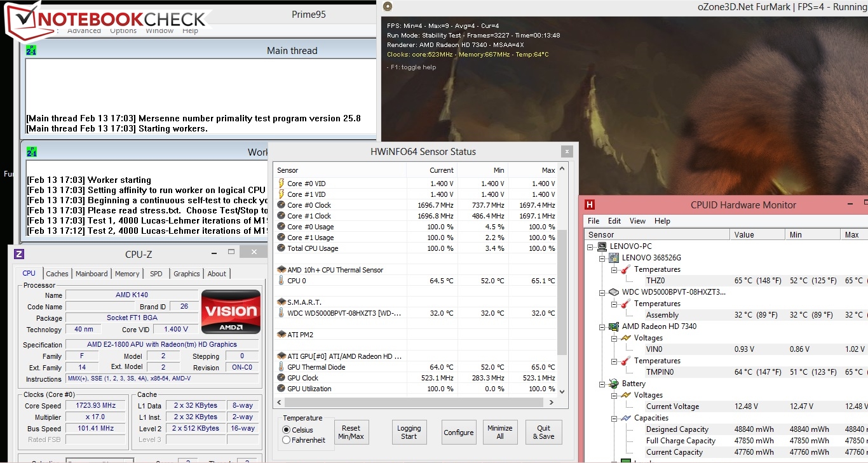Collapse the AMD Radeon HD 7340 node

point(602,326)
